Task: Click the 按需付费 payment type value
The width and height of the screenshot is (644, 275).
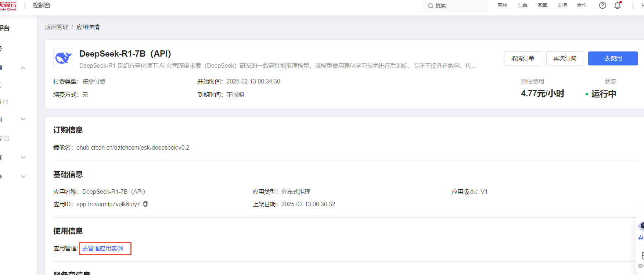Action: point(94,82)
